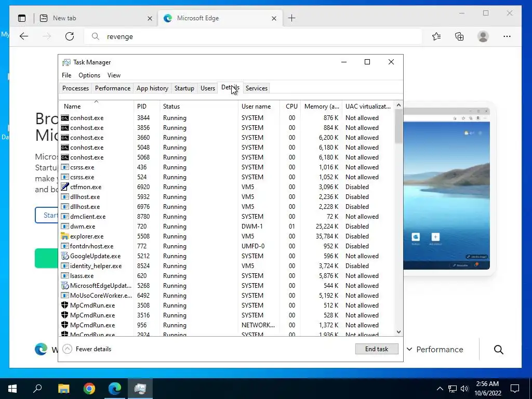
Task: Click the volume speaker tray icon
Action: [464, 389]
